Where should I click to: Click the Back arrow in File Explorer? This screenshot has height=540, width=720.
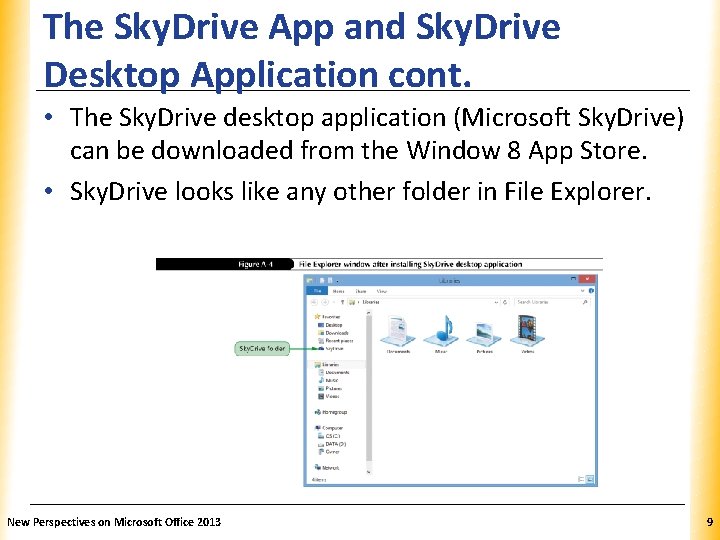(314, 302)
